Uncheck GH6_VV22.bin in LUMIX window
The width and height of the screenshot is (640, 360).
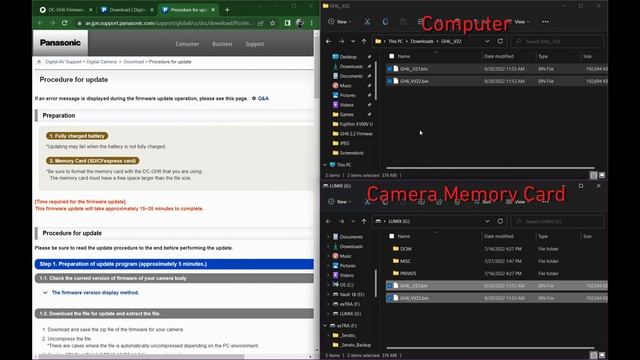(x=390, y=298)
